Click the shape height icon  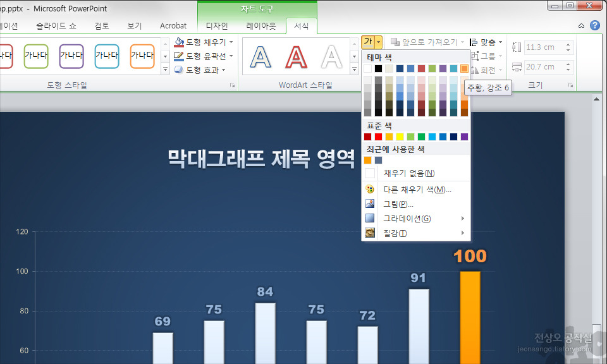(517, 47)
